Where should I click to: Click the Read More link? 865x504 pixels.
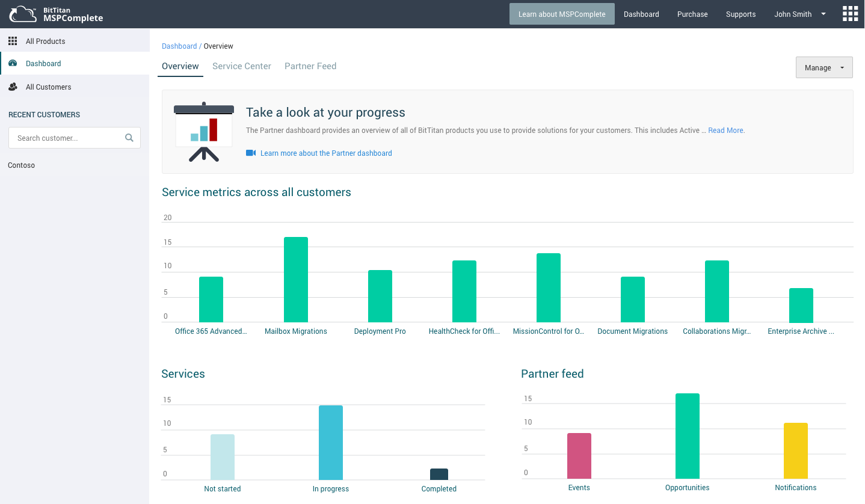click(x=727, y=130)
